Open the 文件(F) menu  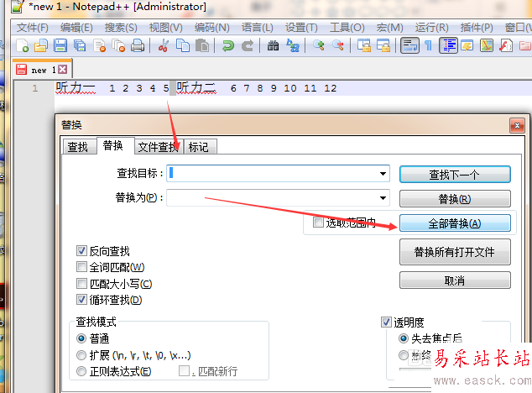33,28
